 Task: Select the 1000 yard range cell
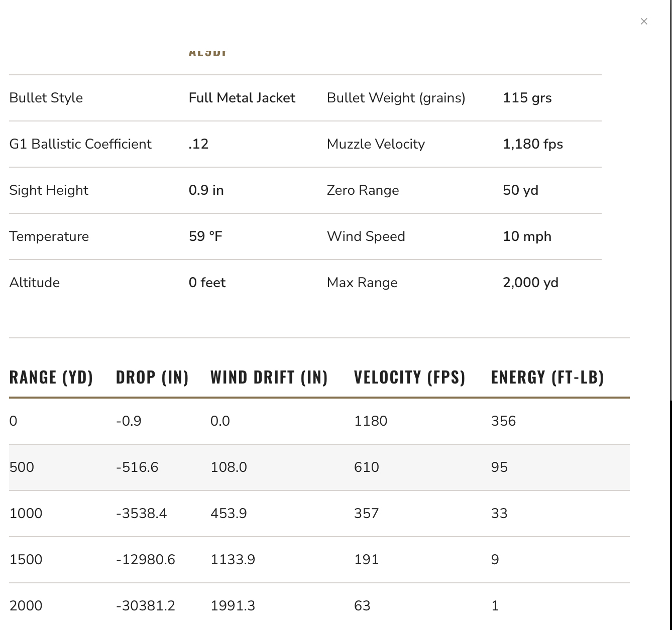(x=26, y=513)
